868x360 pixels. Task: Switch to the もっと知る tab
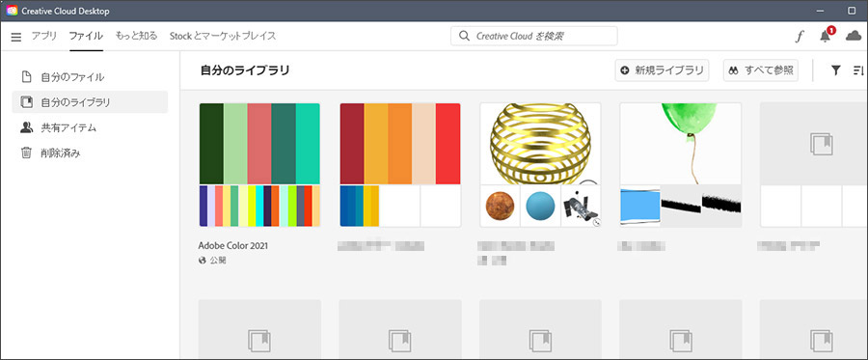click(x=136, y=36)
